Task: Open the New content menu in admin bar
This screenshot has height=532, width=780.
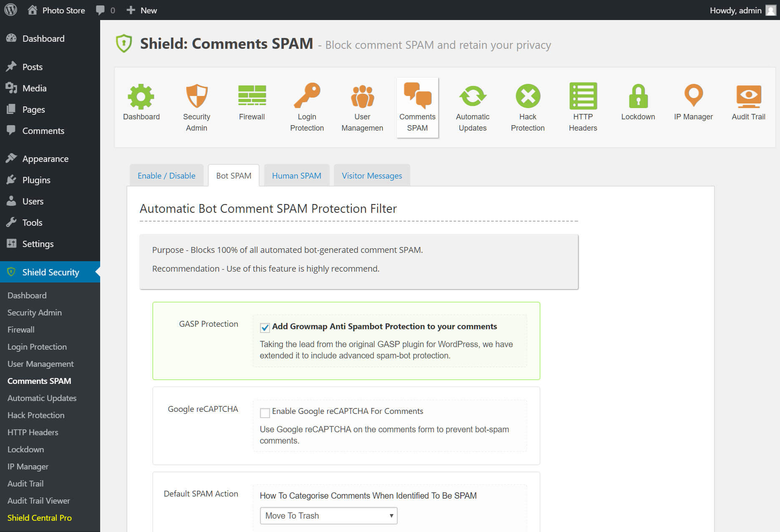Action: pyautogui.click(x=142, y=10)
